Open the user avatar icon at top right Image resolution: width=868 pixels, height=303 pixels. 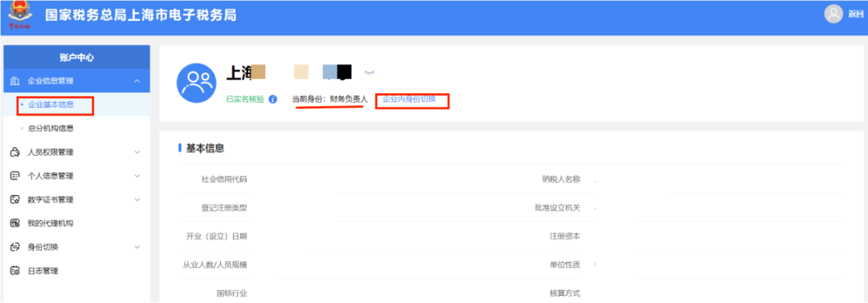click(x=833, y=14)
